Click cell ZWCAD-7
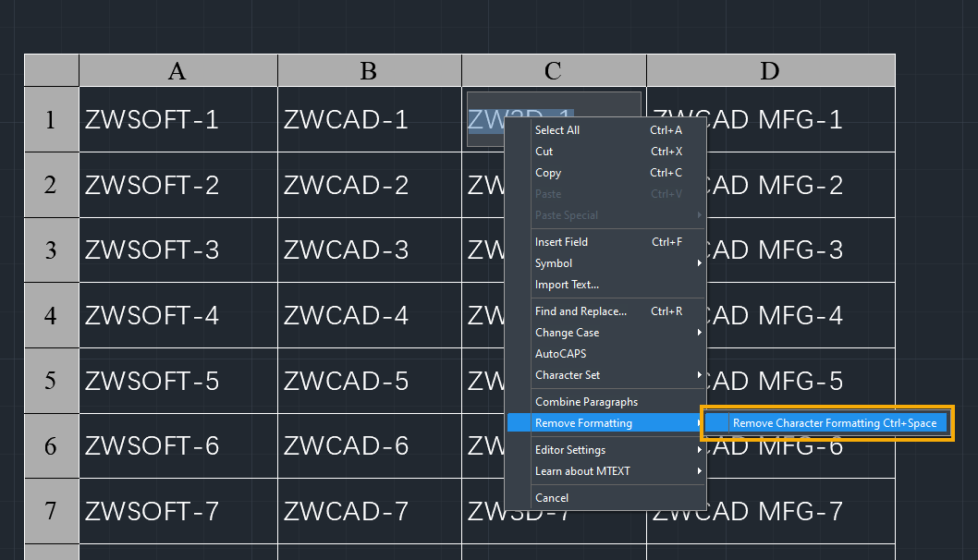This screenshot has width=978, height=560. 369,511
